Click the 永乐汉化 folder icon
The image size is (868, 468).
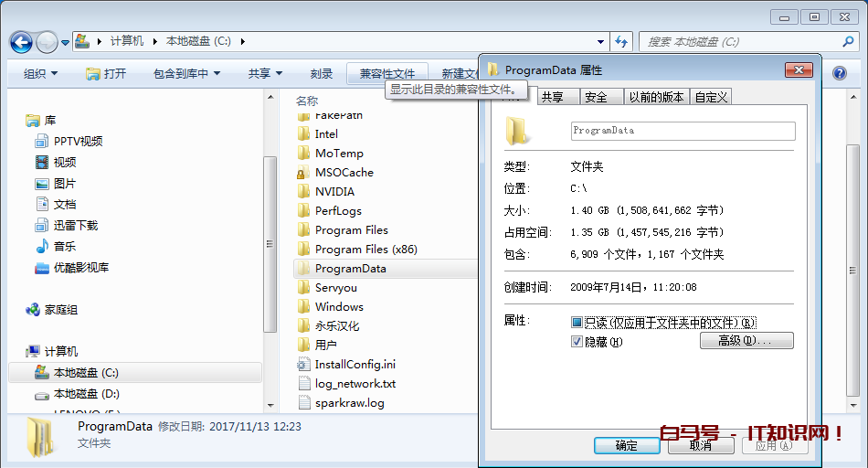[x=303, y=325]
